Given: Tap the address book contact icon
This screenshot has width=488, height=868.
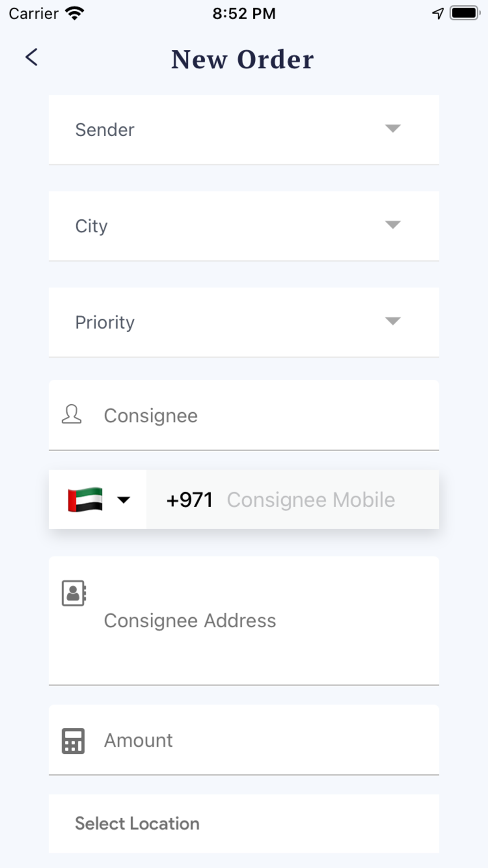Looking at the screenshot, I should point(74,593).
